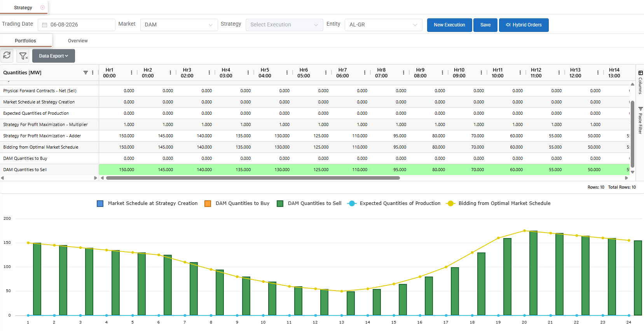
Task: Open the Entity AL-GR dropdown
Action: (383, 25)
